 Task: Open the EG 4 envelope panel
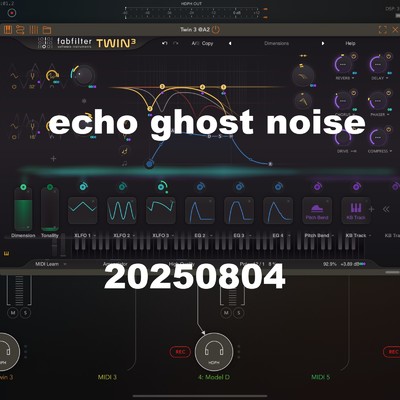click(278, 210)
